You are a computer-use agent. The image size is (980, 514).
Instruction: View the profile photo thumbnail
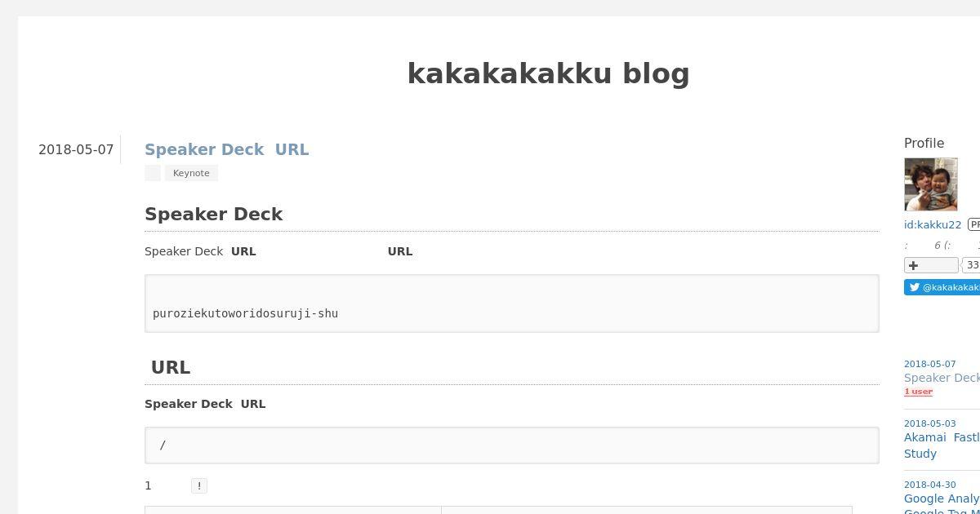click(930, 184)
